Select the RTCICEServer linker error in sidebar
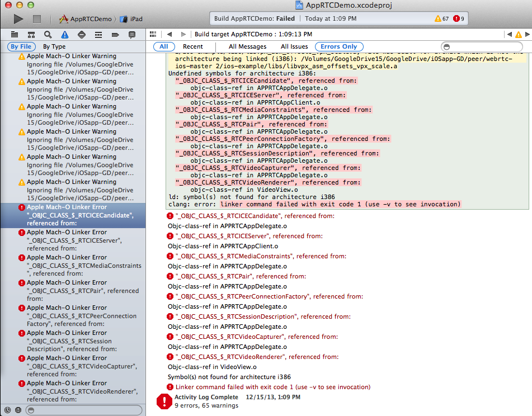 73,240
